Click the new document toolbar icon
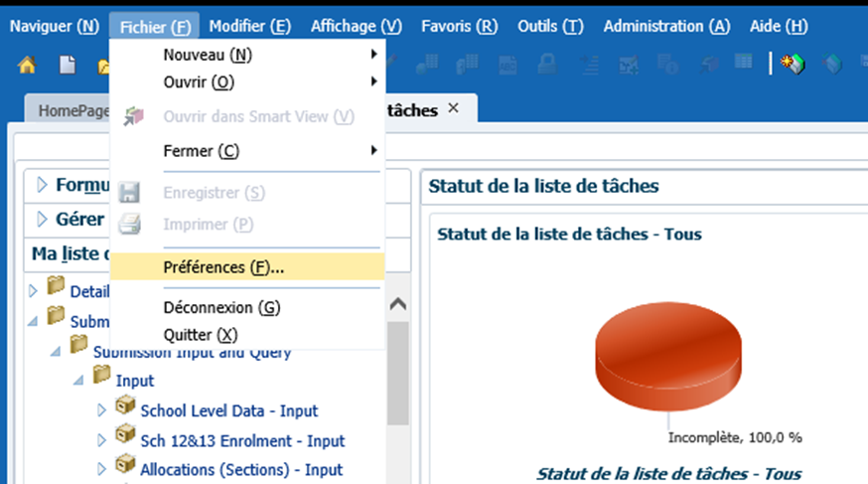The height and width of the screenshot is (484, 868). tap(67, 65)
